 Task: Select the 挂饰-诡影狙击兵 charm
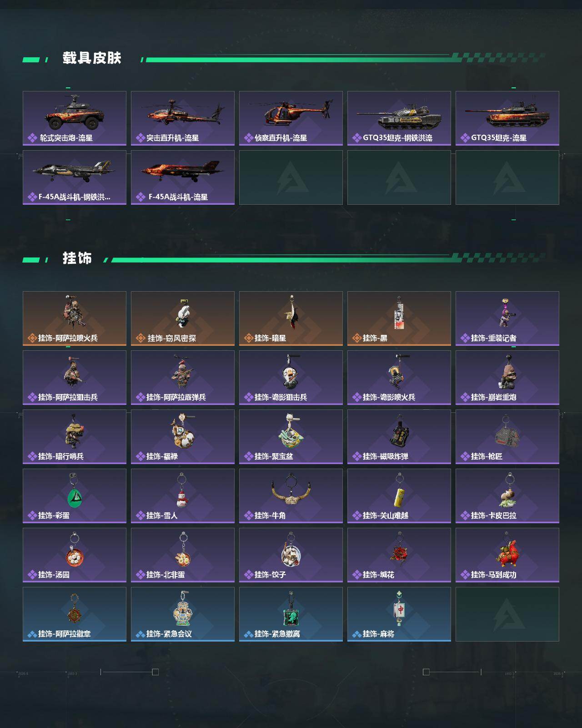click(x=291, y=378)
